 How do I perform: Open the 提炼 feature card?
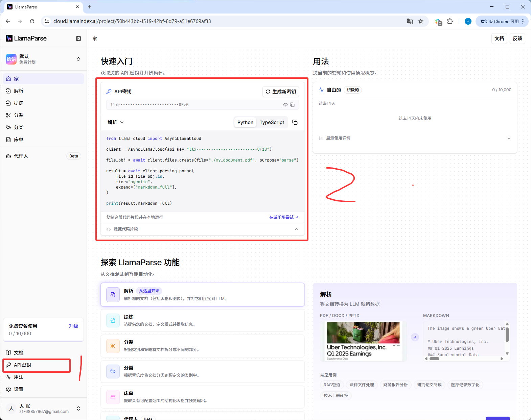[202, 320]
